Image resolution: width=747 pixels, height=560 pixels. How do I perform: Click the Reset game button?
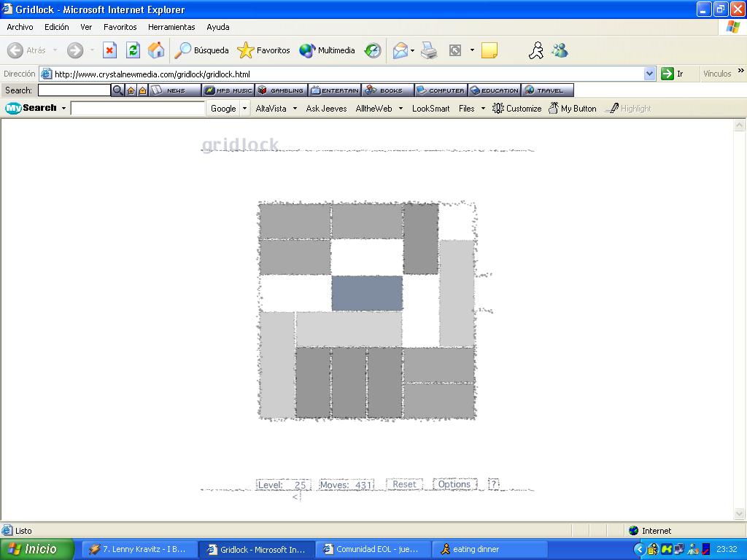point(404,484)
